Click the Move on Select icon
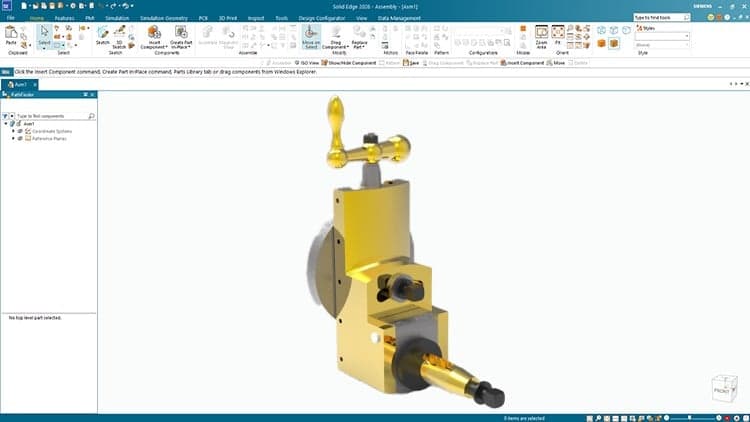 coord(311,37)
